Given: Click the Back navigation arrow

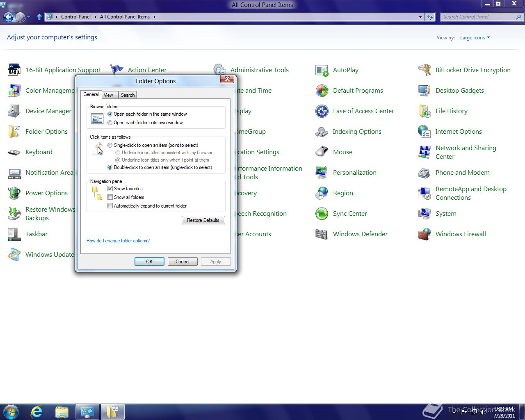Looking at the screenshot, I should (x=9, y=17).
